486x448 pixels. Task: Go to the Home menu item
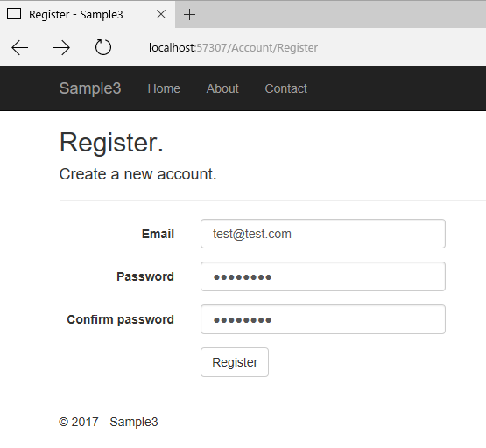tap(164, 88)
